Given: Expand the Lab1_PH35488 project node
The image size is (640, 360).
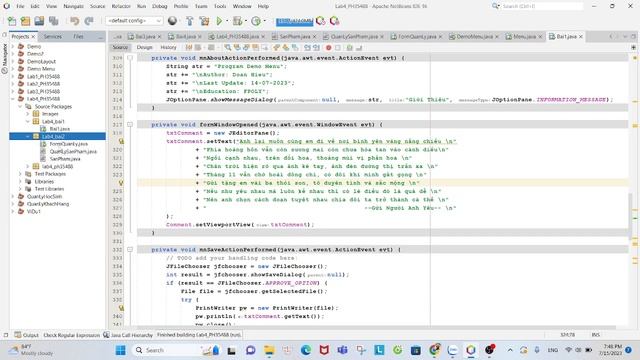Looking at the screenshot, I should [13, 76].
